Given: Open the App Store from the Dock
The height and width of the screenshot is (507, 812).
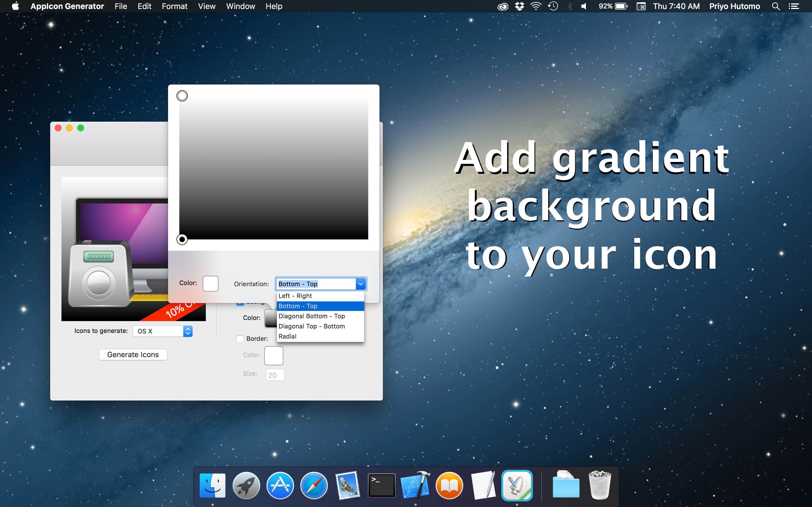Looking at the screenshot, I should 281,485.
